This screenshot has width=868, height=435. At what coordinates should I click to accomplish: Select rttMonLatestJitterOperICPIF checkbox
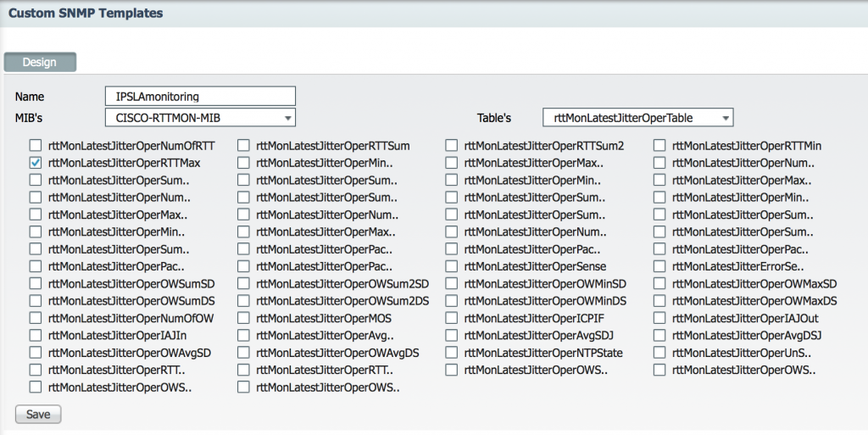(x=452, y=318)
